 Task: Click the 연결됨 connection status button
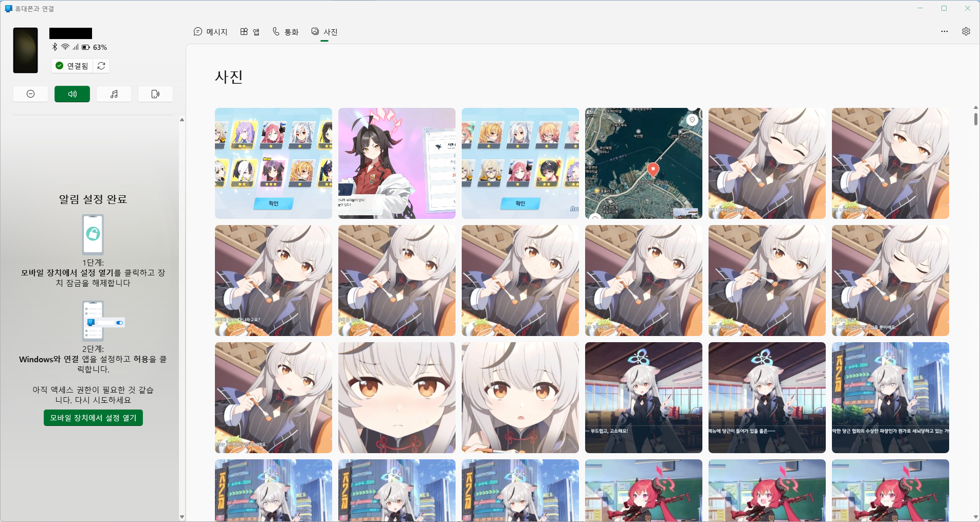tap(72, 66)
